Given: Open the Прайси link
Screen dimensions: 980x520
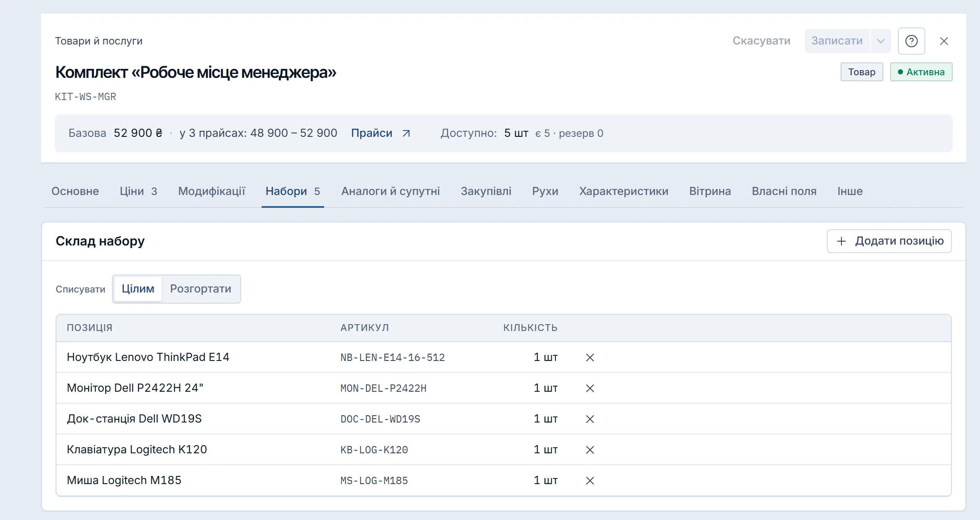Looking at the screenshot, I should [372, 133].
